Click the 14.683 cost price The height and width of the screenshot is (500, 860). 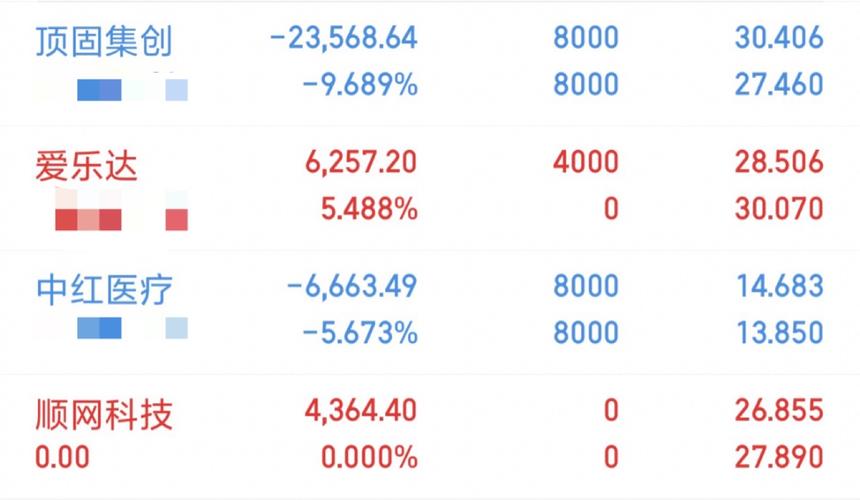[x=778, y=287]
